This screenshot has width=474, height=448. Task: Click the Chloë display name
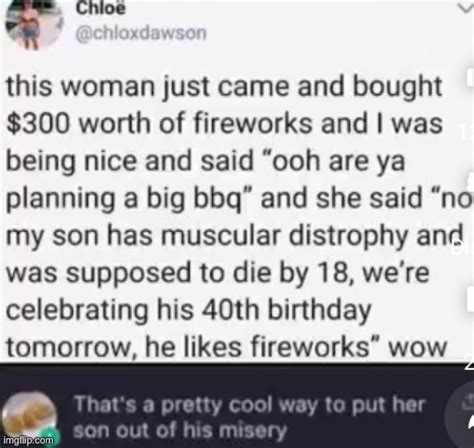[x=101, y=8]
